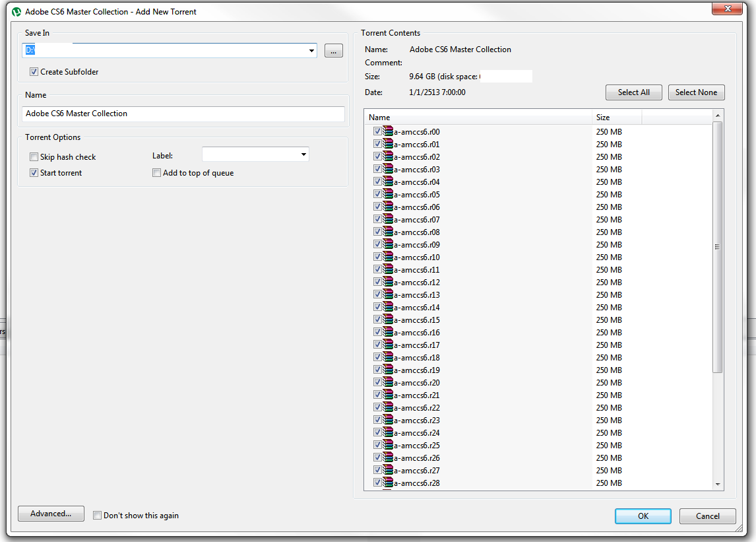Open the Save In path dropdown arrow
Viewport: 756px width, 542px height.
(x=311, y=51)
